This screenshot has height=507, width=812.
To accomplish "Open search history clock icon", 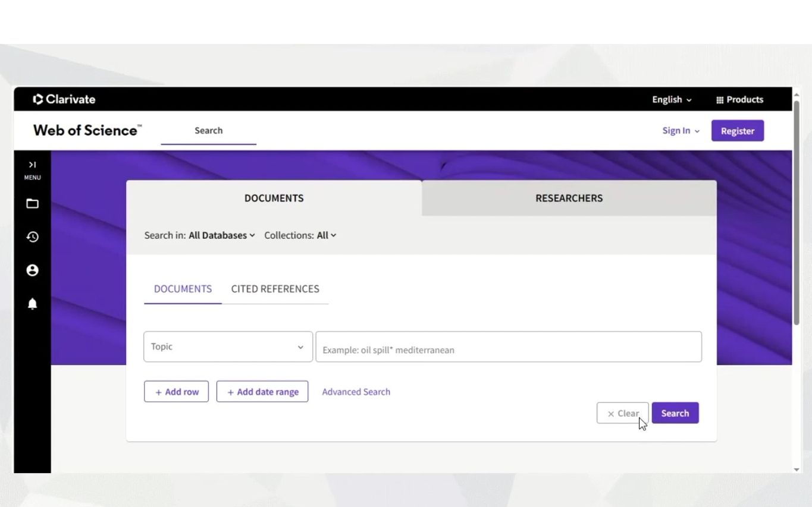I will click(x=32, y=237).
